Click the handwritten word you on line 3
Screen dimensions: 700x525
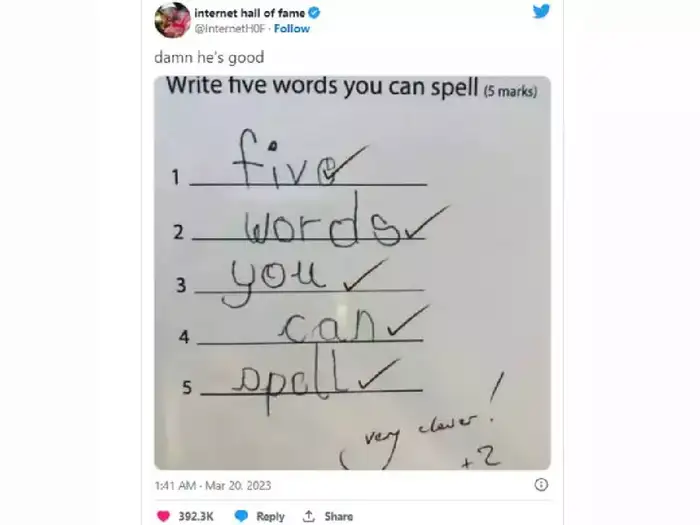pyautogui.click(x=275, y=281)
